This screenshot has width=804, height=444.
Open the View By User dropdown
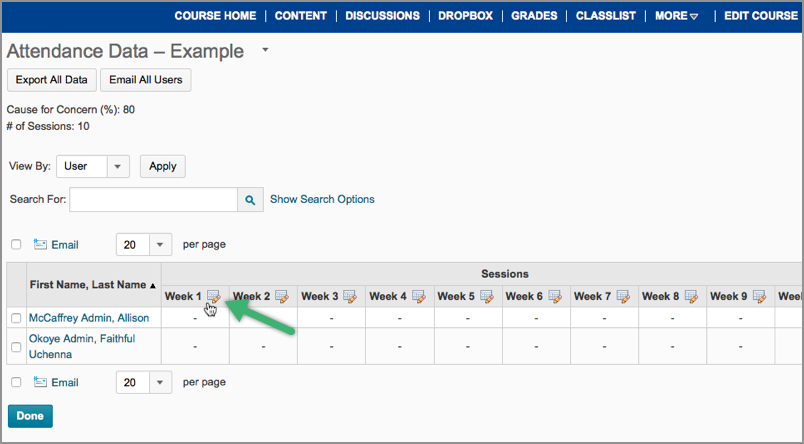coord(118,167)
